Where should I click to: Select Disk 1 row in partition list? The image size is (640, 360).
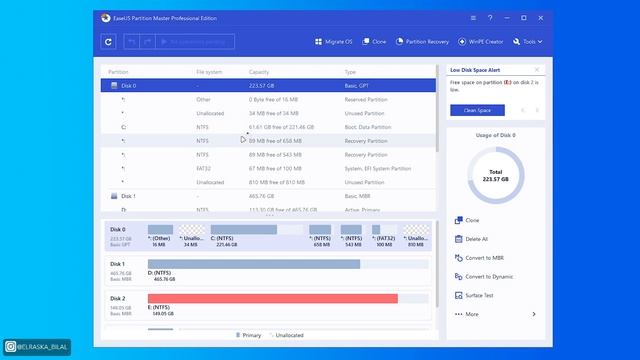coord(268,196)
